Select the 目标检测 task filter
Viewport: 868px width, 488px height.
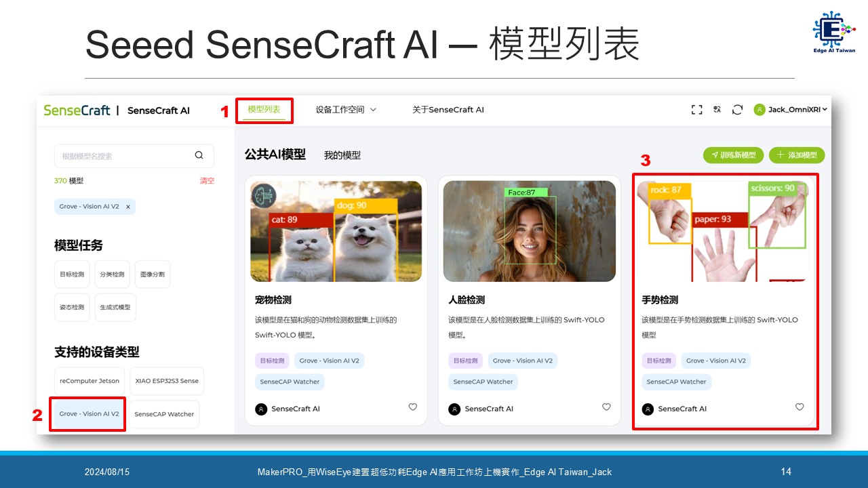[x=72, y=274]
